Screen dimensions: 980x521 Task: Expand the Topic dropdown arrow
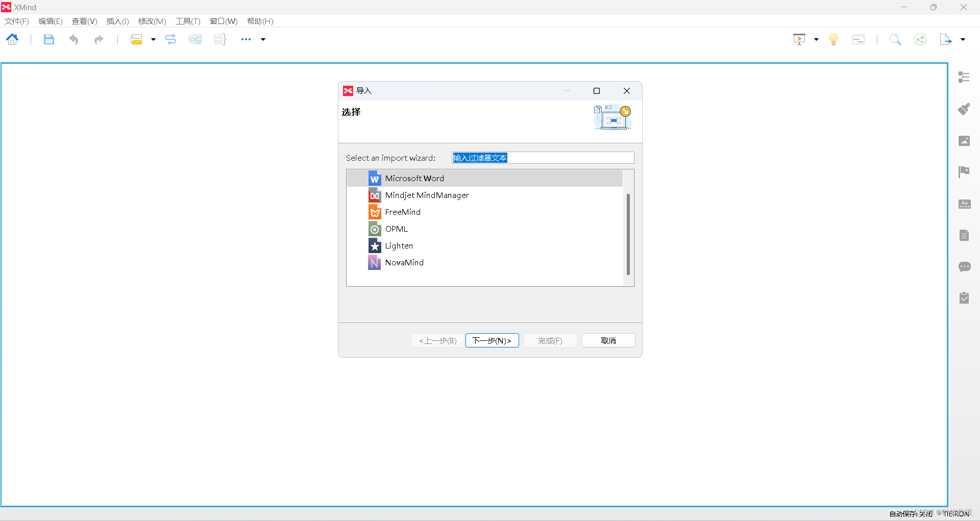[153, 39]
